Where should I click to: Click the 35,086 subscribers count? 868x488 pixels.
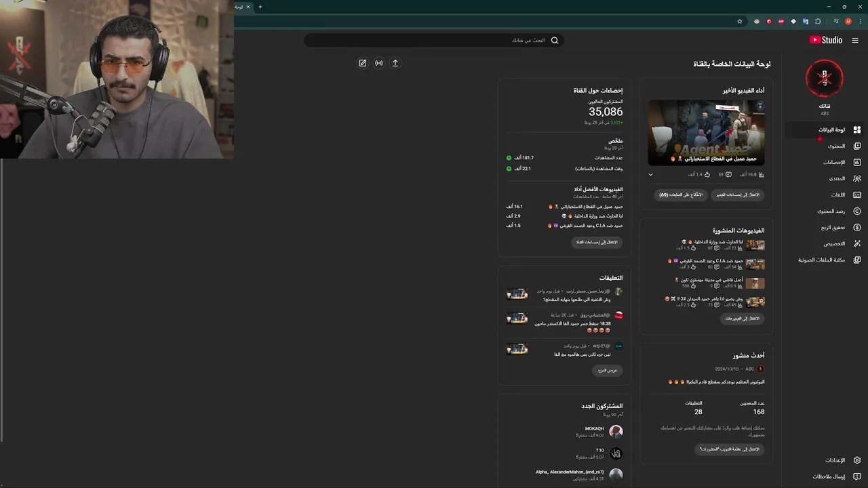pyautogui.click(x=606, y=112)
